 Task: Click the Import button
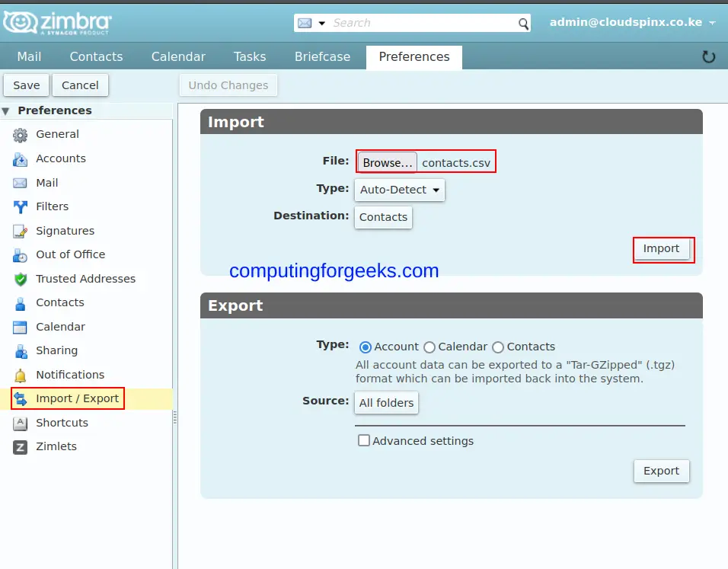[661, 248]
